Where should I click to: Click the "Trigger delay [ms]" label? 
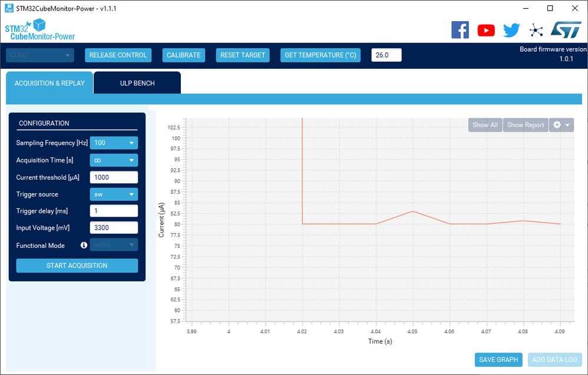tap(42, 211)
